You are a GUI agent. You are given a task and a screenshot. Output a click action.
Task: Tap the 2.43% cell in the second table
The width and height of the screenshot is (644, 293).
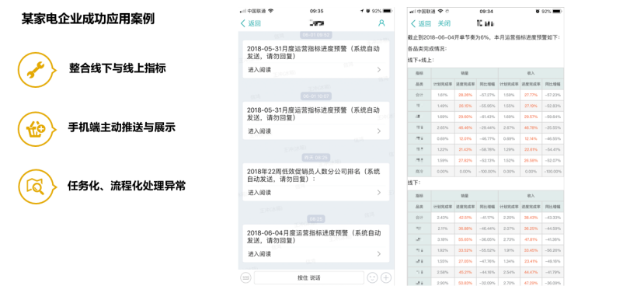(443, 218)
